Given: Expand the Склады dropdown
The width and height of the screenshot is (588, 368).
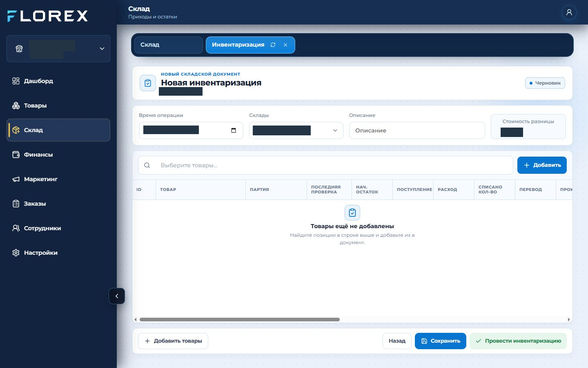Looking at the screenshot, I should point(296,130).
